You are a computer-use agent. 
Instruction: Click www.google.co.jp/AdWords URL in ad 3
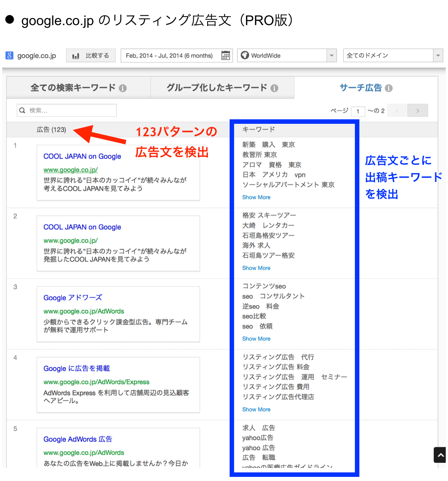(x=84, y=311)
